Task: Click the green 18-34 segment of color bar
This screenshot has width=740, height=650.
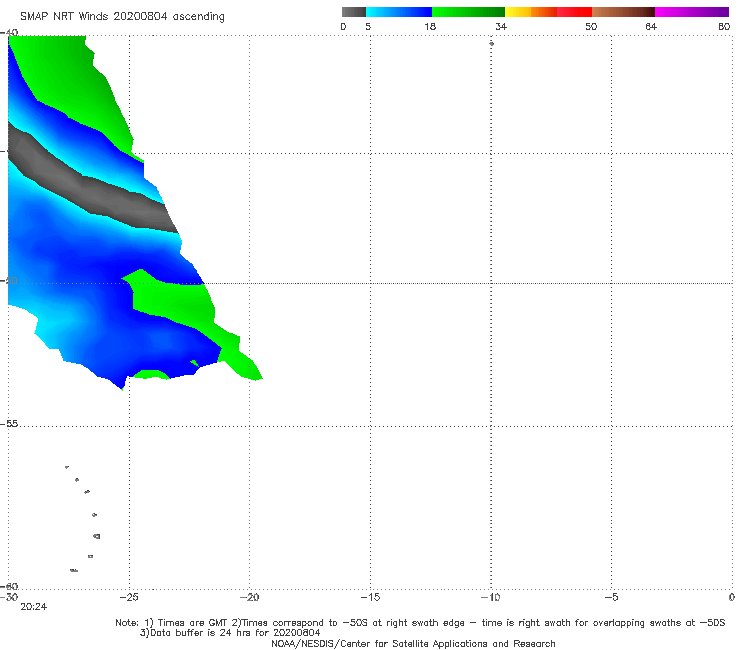Action: pos(468,12)
